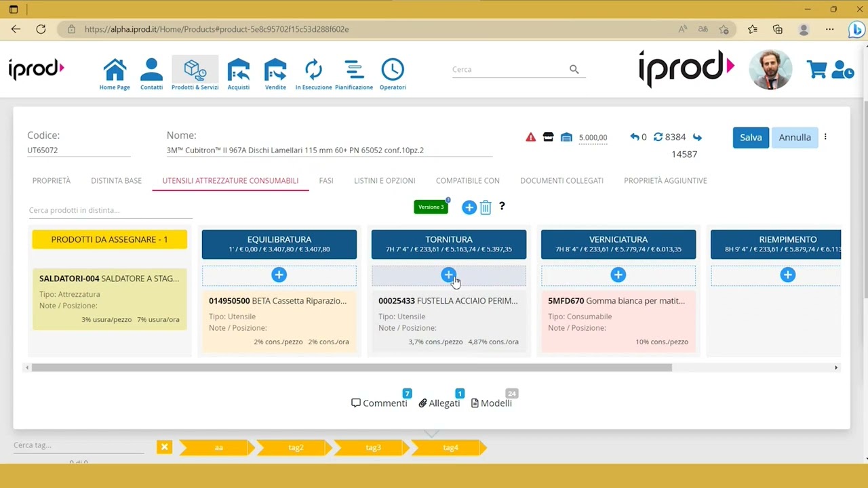The height and width of the screenshot is (488, 868).
Task: Go to the Acquisti section
Action: point(238,74)
